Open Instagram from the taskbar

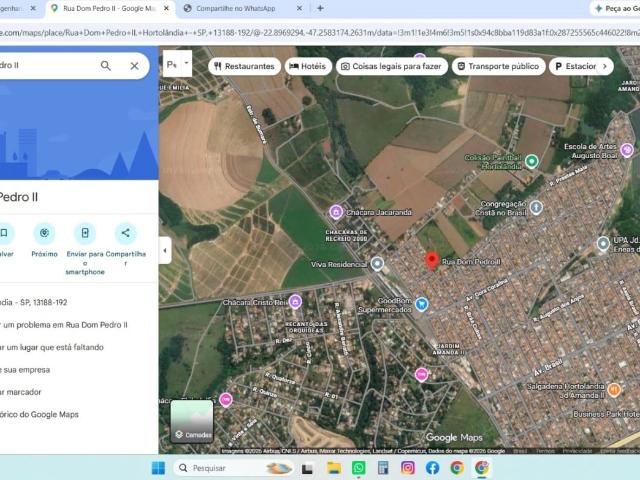tap(407, 468)
